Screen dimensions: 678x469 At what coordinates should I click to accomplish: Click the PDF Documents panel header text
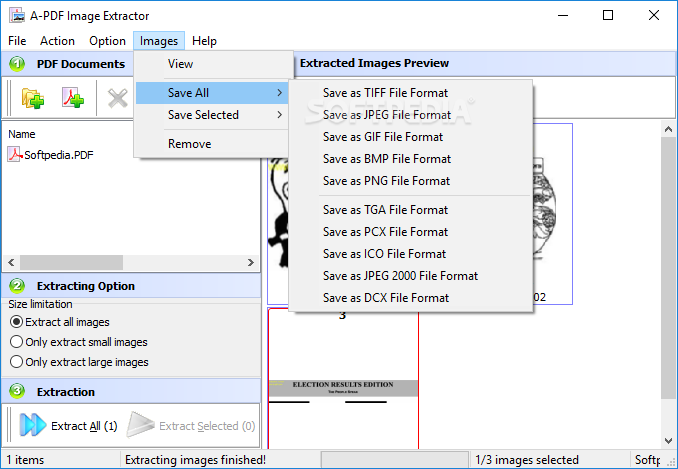pos(81,64)
